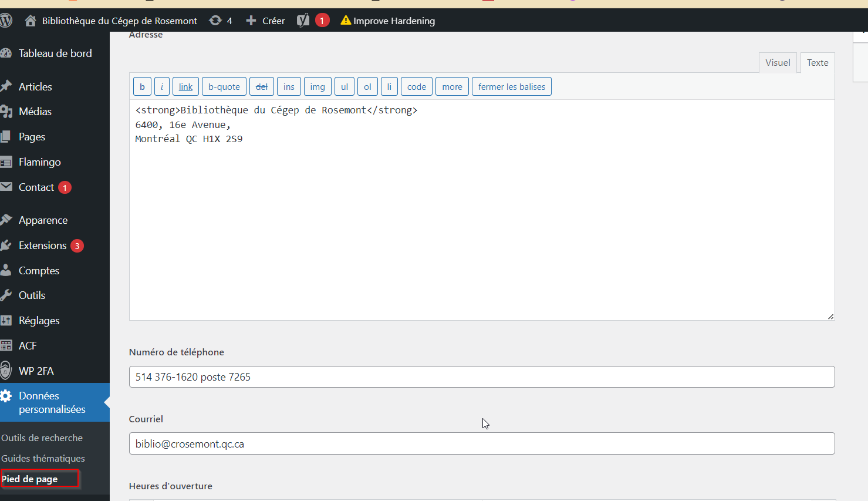Open the site home icon
The image size is (868, 501).
point(31,21)
